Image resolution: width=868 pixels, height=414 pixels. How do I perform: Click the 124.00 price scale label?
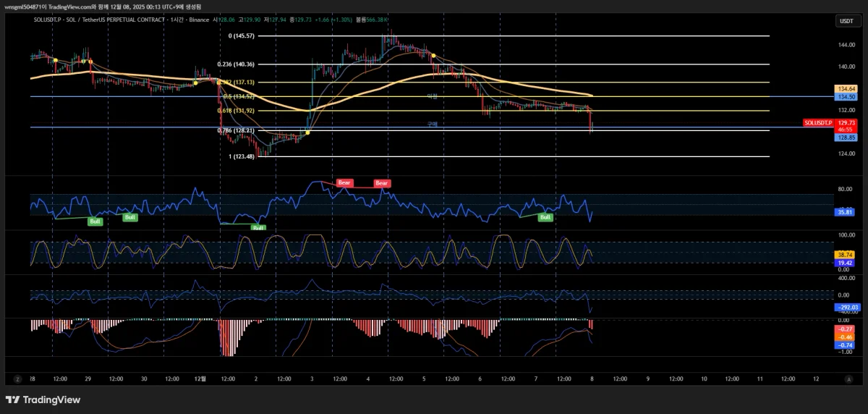[847, 153]
